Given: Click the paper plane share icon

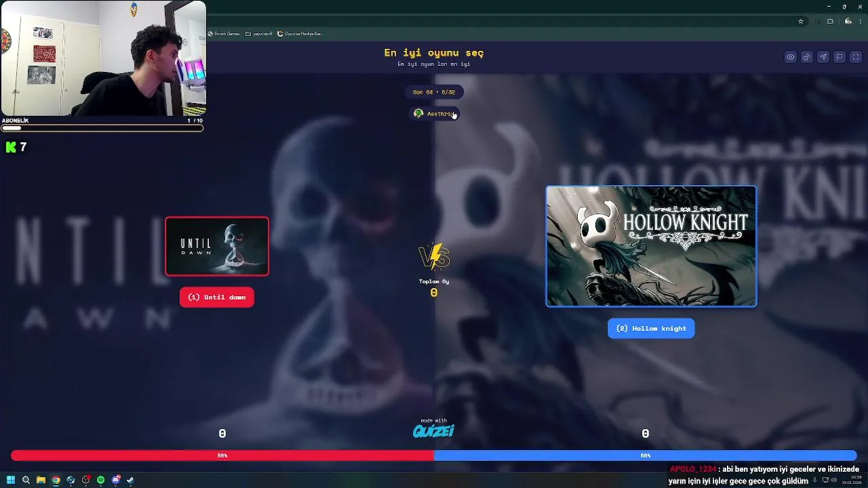Looking at the screenshot, I should coord(823,57).
